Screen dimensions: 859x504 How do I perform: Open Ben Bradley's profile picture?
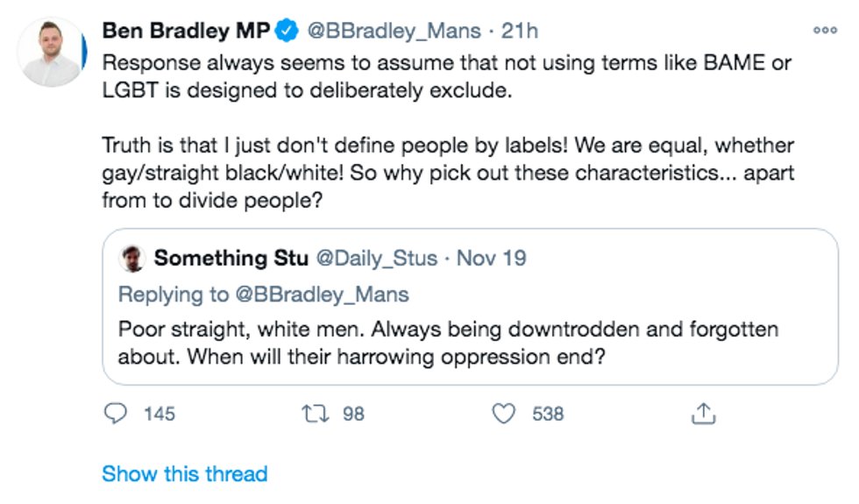point(51,52)
